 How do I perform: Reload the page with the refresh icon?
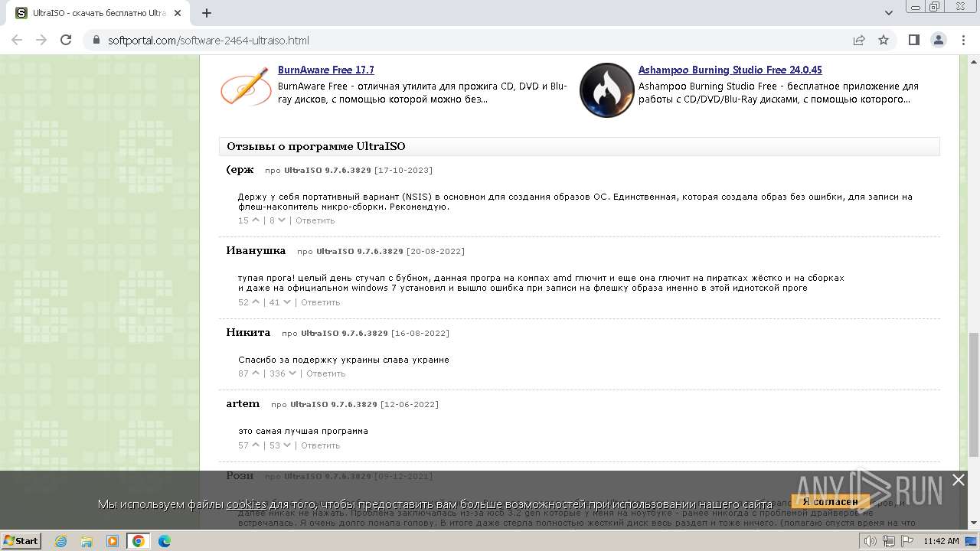66,40
